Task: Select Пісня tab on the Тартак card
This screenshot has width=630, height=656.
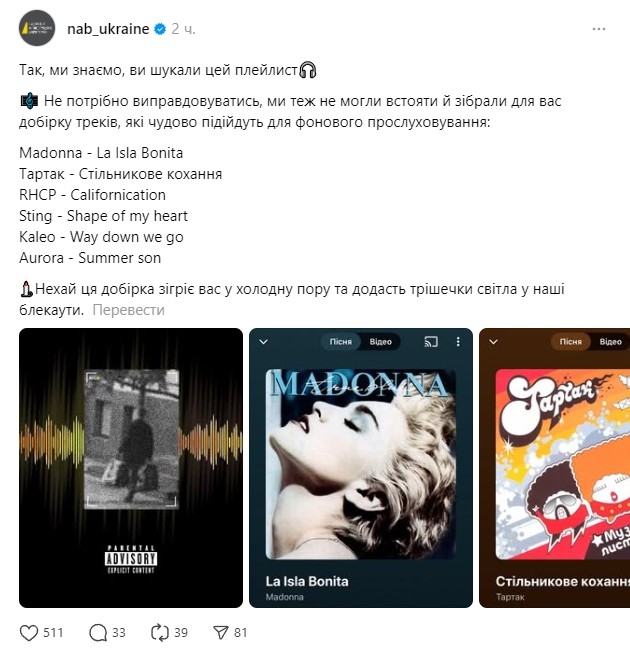Action: point(571,342)
